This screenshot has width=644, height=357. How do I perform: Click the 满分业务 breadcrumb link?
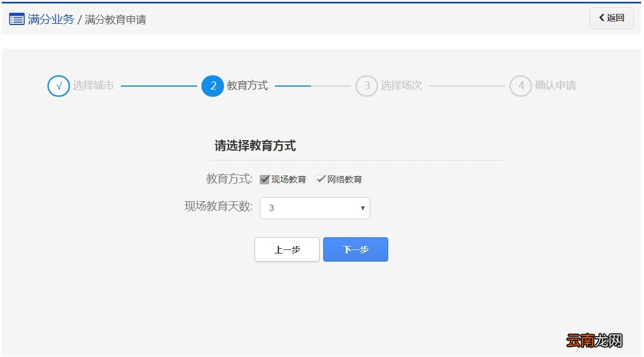[49, 19]
